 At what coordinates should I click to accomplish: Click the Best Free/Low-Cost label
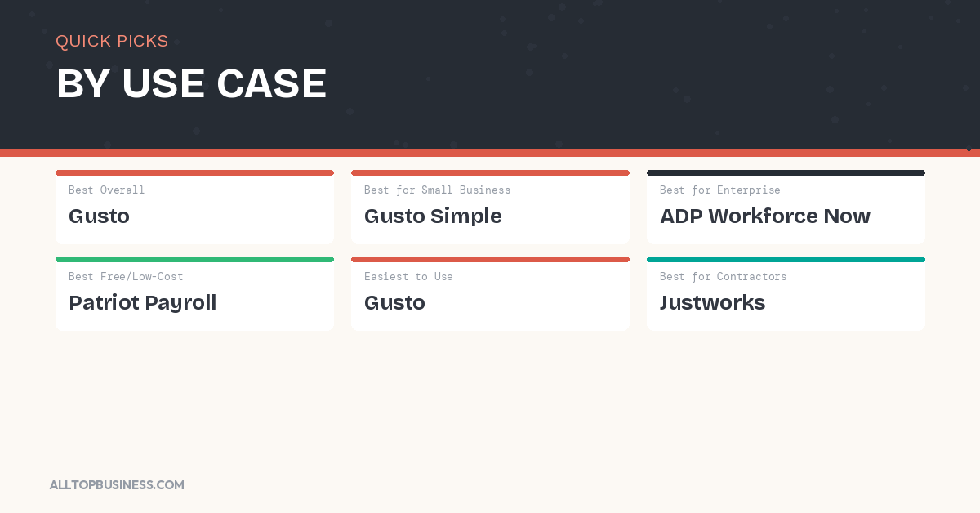tap(126, 276)
